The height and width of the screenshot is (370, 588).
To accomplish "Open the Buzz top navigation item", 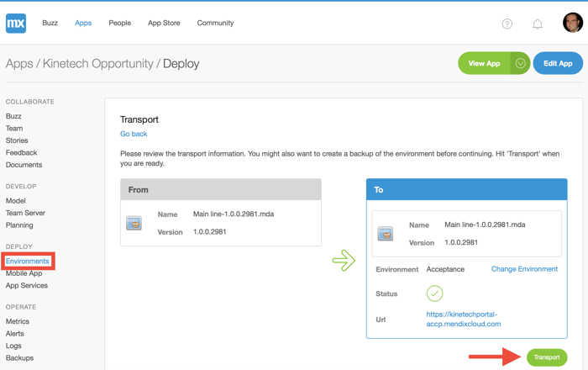I will click(50, 23).
